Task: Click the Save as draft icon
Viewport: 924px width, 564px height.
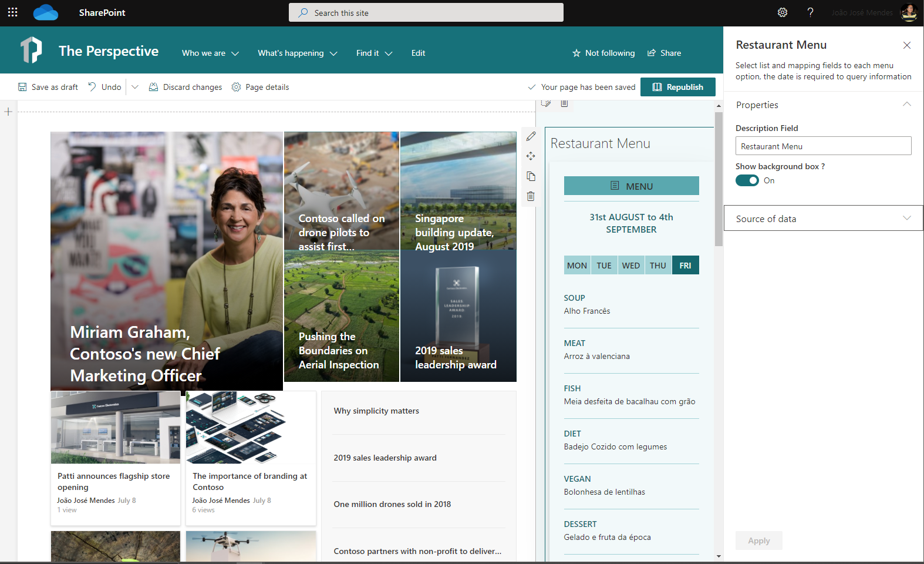Action: pos(22,87)
